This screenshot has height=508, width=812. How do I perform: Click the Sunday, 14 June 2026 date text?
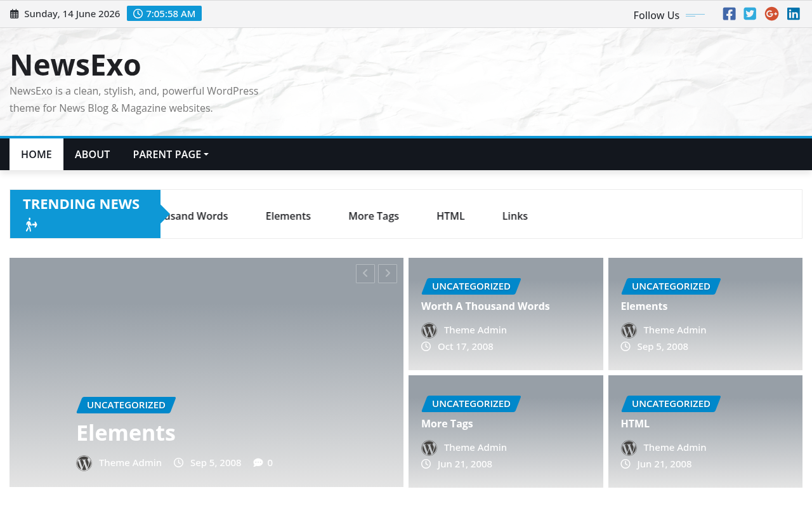pyautogui.click(x=72, y=14)
